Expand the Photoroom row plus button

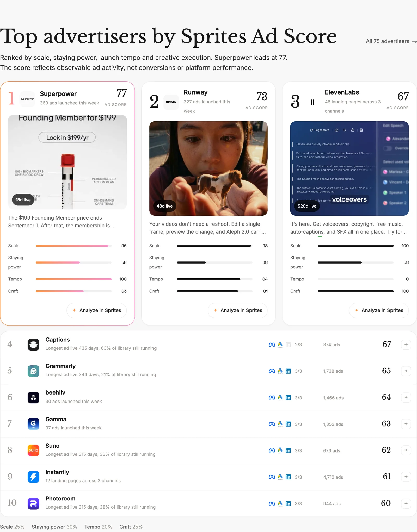click(406, 503)
